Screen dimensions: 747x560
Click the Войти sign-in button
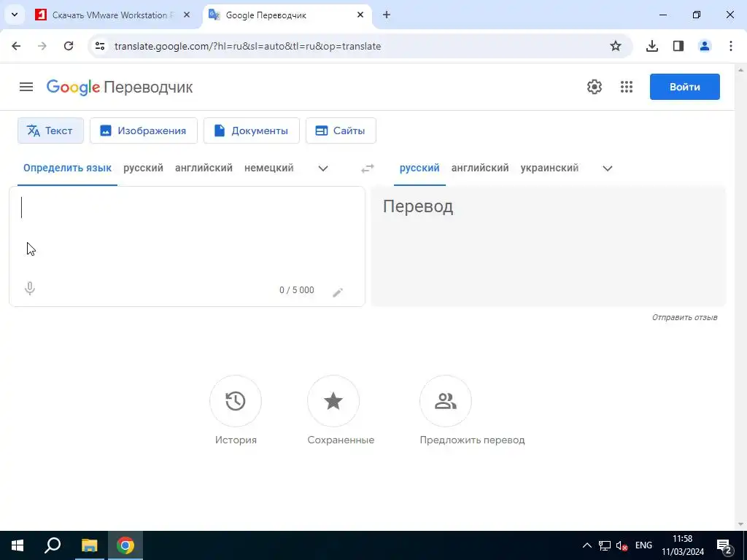pos(684,87)
